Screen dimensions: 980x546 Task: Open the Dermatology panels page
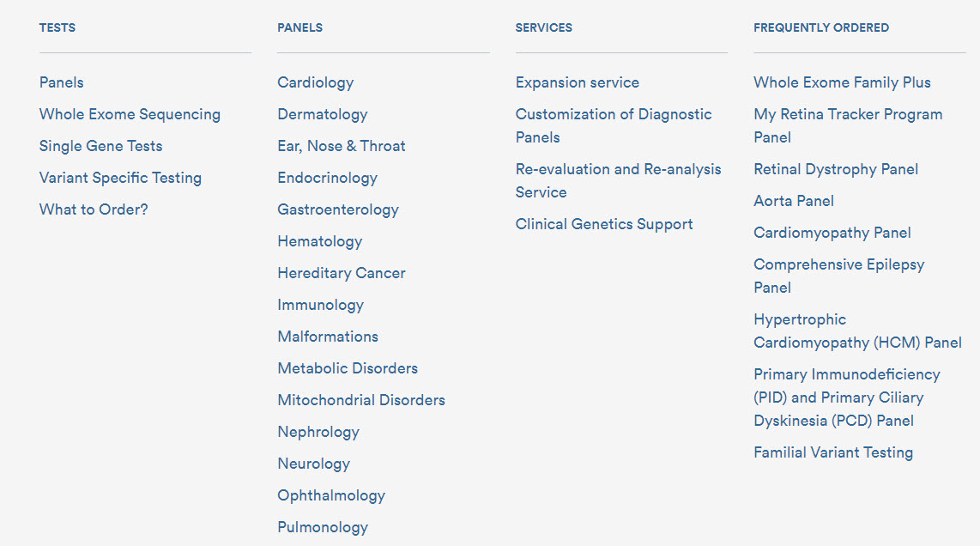click(x=322, y=114)
